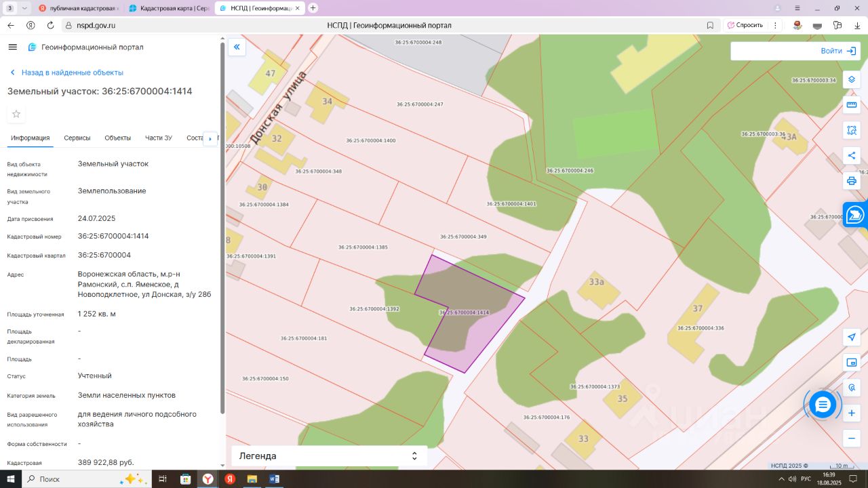Click the Войти login button
The height and width of the screenshot is (488, 868).
839,51
